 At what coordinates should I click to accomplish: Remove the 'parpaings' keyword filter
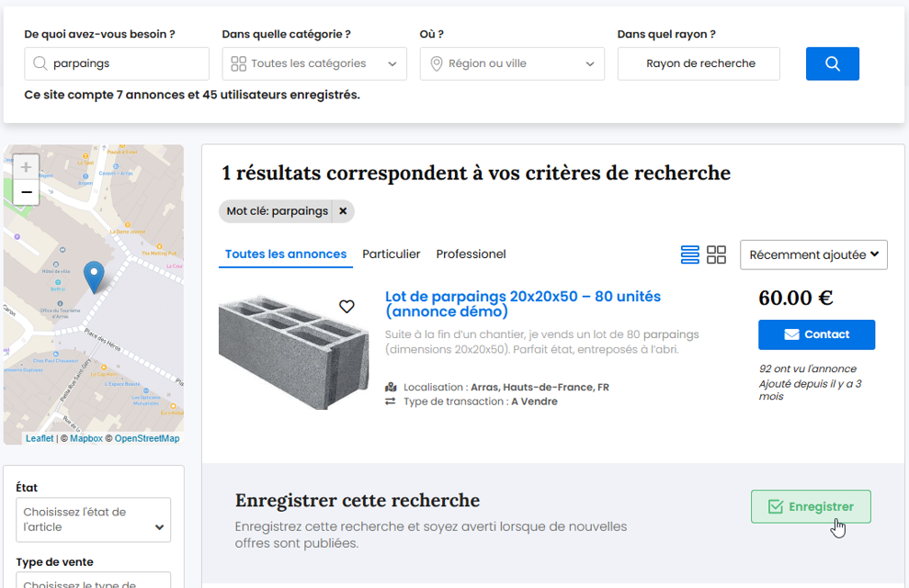(x=343, y=211)
